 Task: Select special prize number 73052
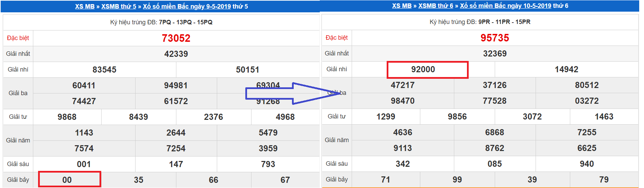point(176,38)
